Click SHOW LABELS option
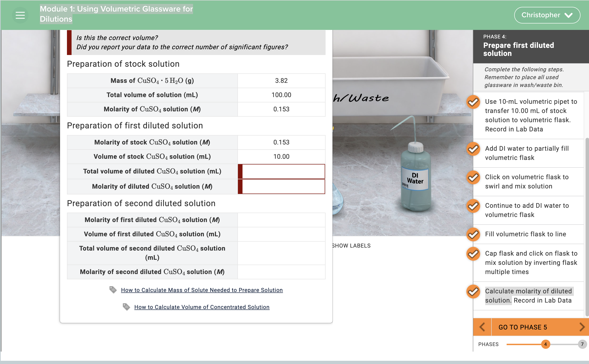This screenshot has width=589, height=364. click(351, 246)
